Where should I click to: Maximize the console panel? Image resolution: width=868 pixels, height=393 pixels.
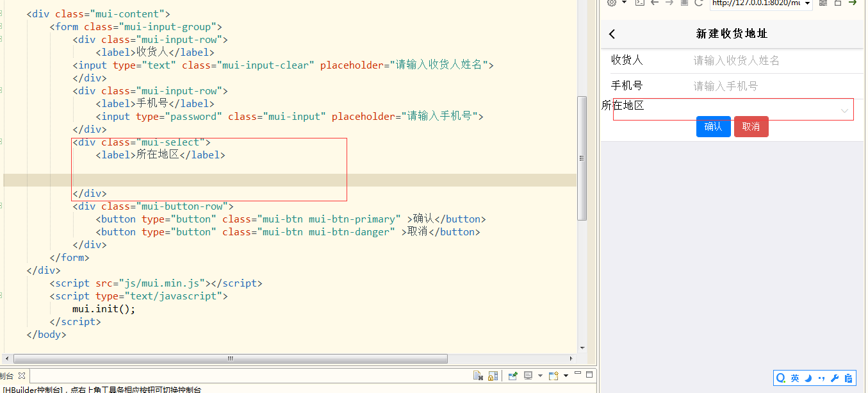[x=589, y=374]
